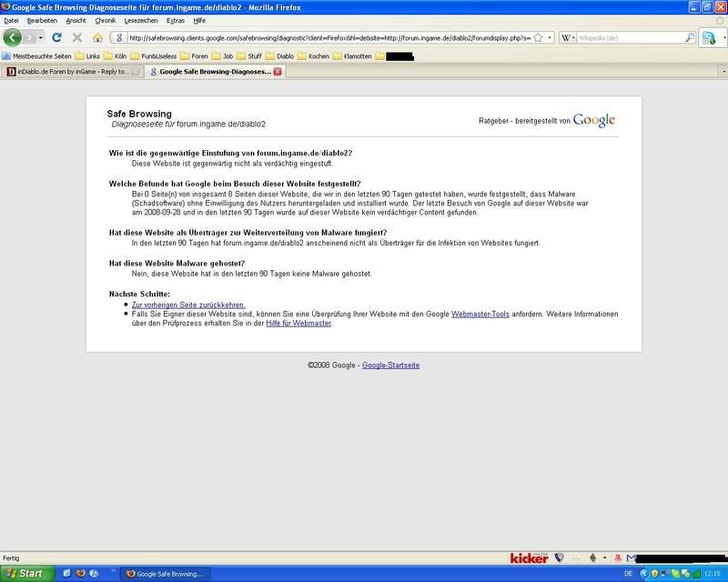
Task: Open the back/forward history dropdown arrow
Action: click(x=41, y=37)
